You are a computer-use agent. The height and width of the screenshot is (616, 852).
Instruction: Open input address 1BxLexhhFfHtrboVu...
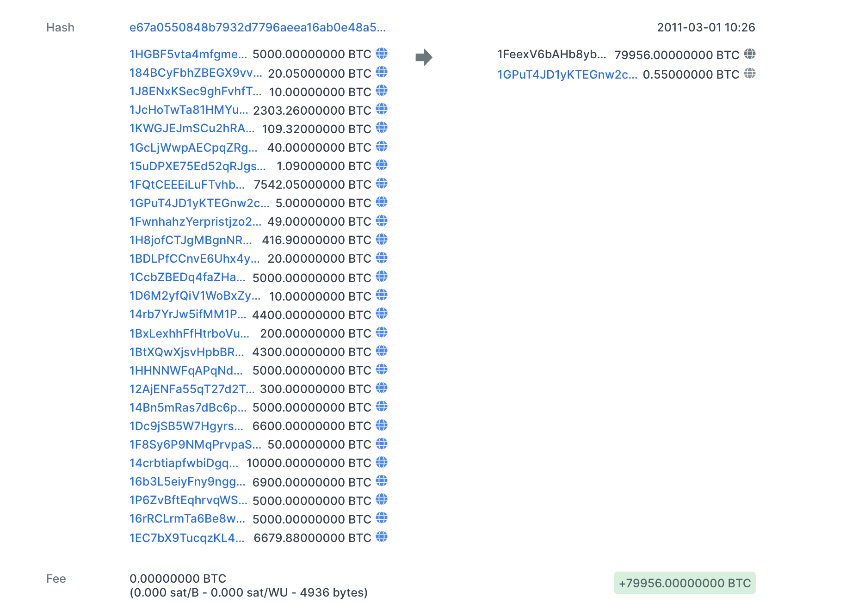[189, 333]
